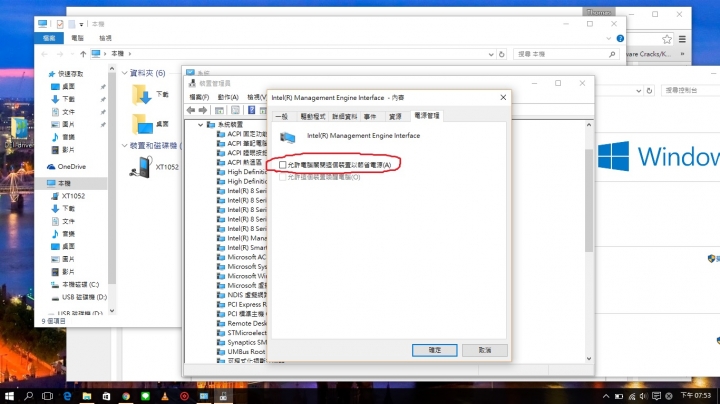Select Microsoft AC device in tree
The image size is (720, 404).
pos(247,257)
